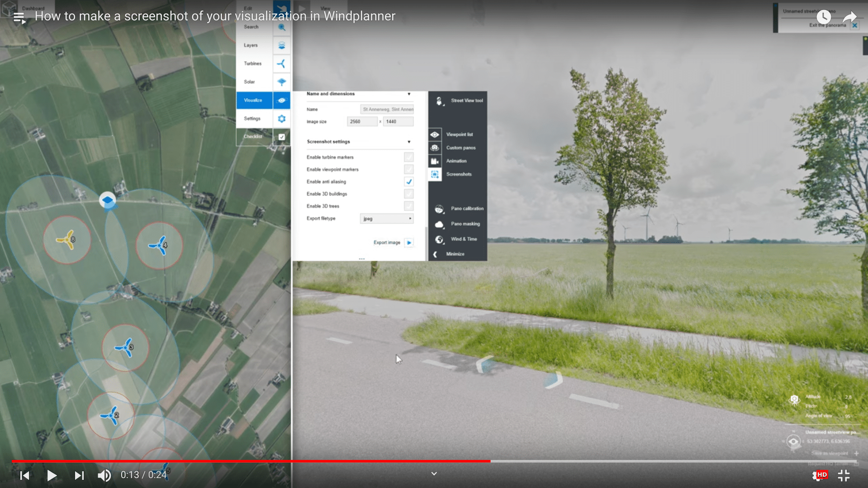Open the Pano masking cloud icon
This screenshot has width=868, height=488.
coord(439,224)
